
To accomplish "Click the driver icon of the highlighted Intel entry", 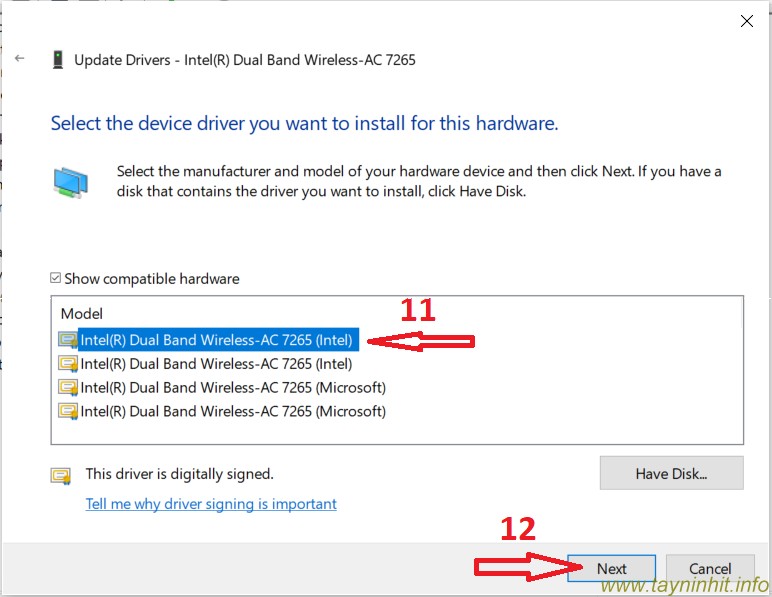I will tap(68, 340).
